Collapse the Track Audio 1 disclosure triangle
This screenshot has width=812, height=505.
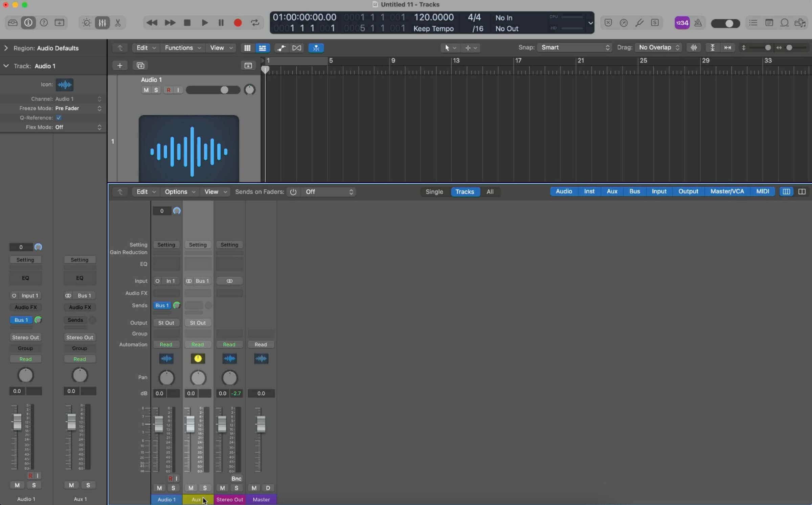tap(6, 66)
